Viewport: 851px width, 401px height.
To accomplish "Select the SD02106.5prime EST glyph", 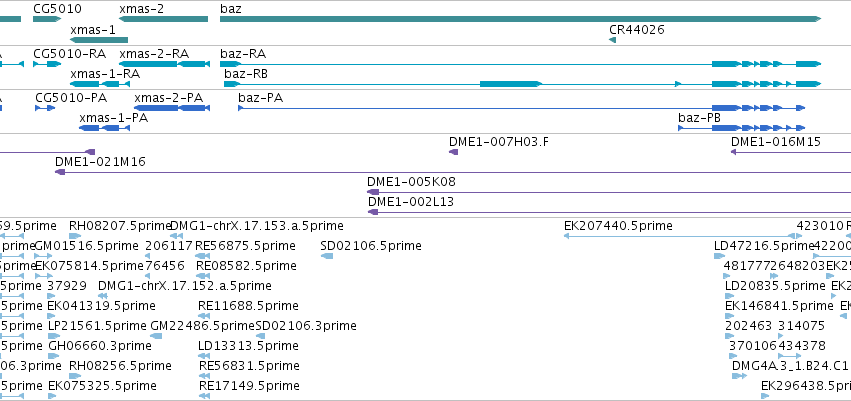I will [x=327, y=256].
